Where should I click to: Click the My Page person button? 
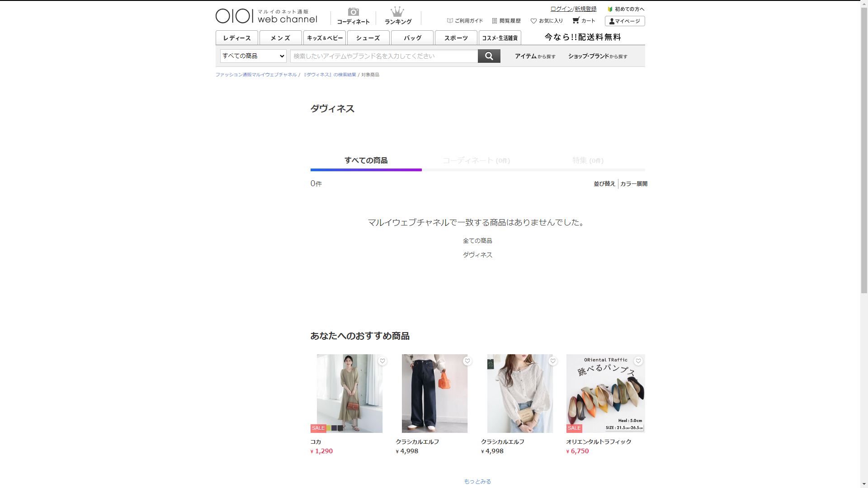(624, 21)
